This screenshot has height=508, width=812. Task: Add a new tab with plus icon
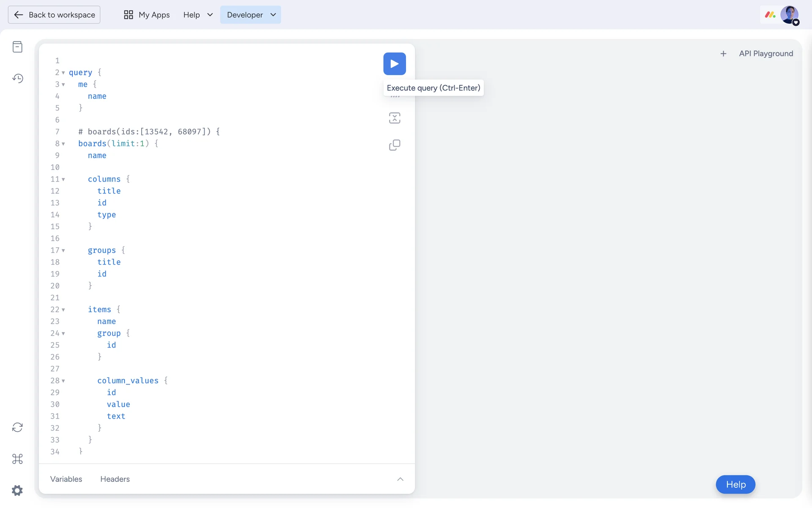click(x=723, y=54)
